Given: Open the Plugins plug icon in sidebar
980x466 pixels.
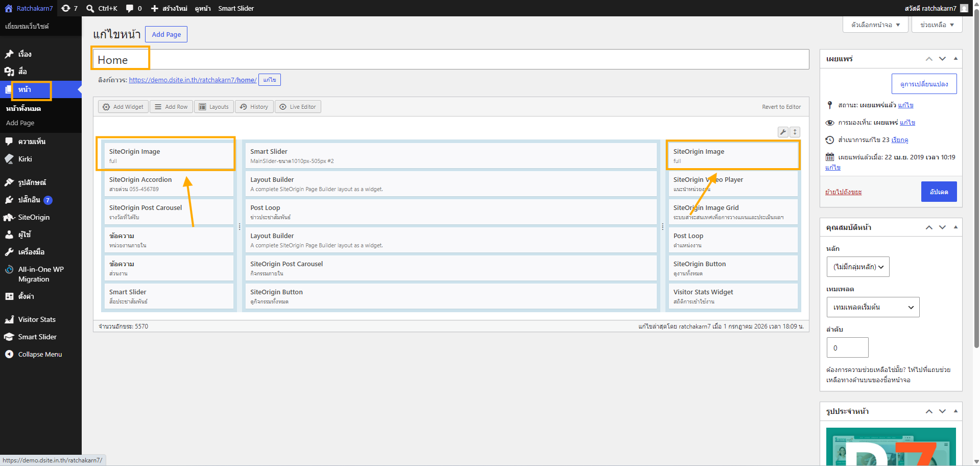Looking at the screenshot, I should 9,200.
